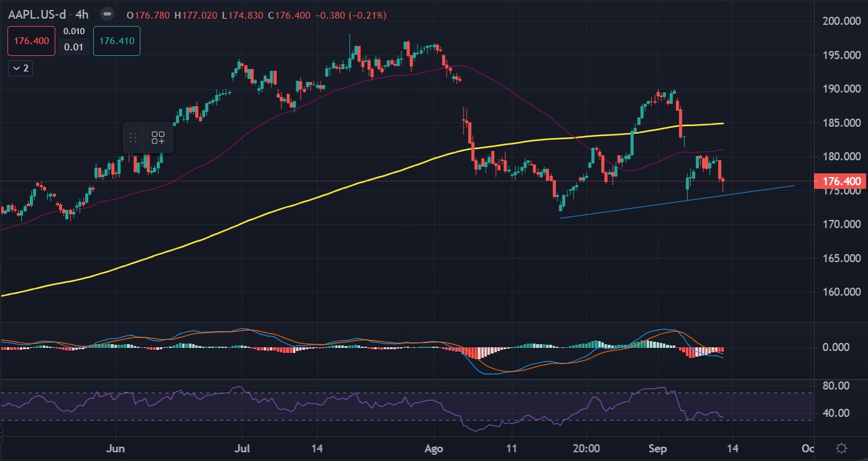
Task: Grab the floating toolbar's dotted drag handle
Action: click(133, 138)
